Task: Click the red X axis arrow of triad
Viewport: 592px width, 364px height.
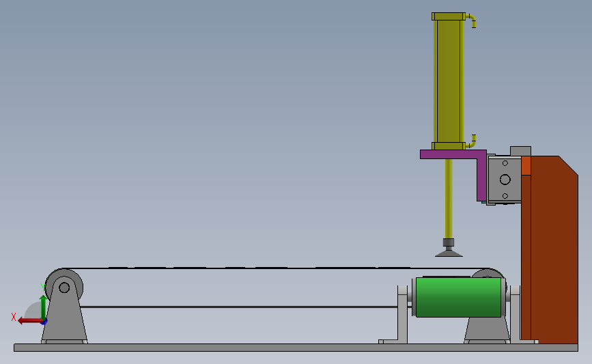Action: (31, 321)
